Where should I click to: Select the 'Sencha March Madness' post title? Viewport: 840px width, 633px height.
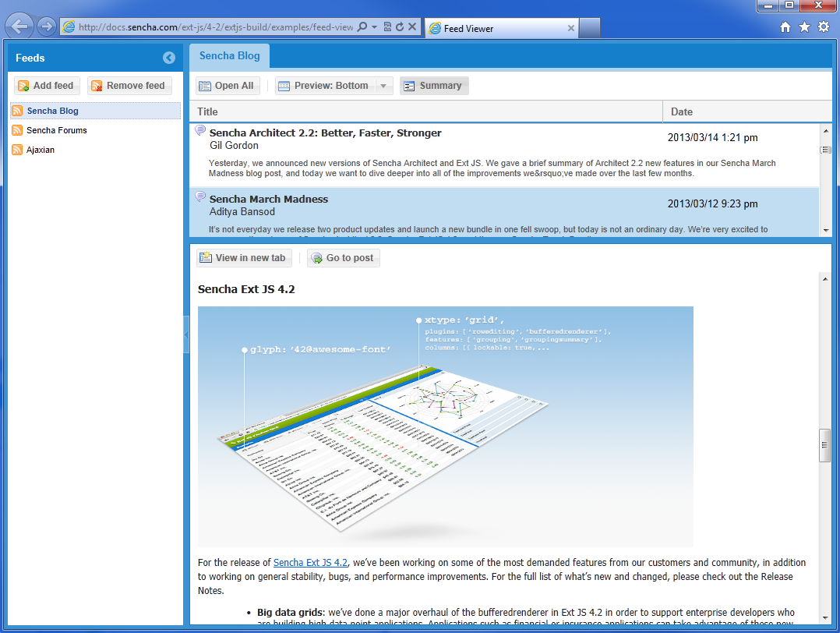[x=268, y=199]
